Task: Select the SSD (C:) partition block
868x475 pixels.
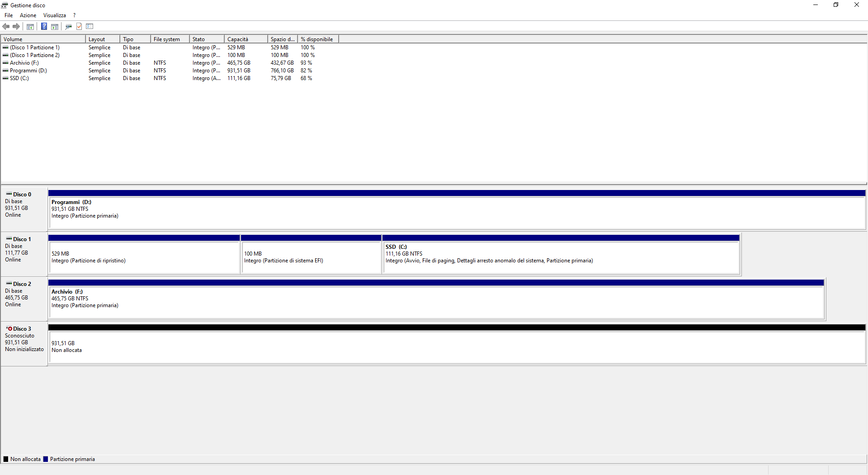Action: pyautogui.click(x=561, y=254)
